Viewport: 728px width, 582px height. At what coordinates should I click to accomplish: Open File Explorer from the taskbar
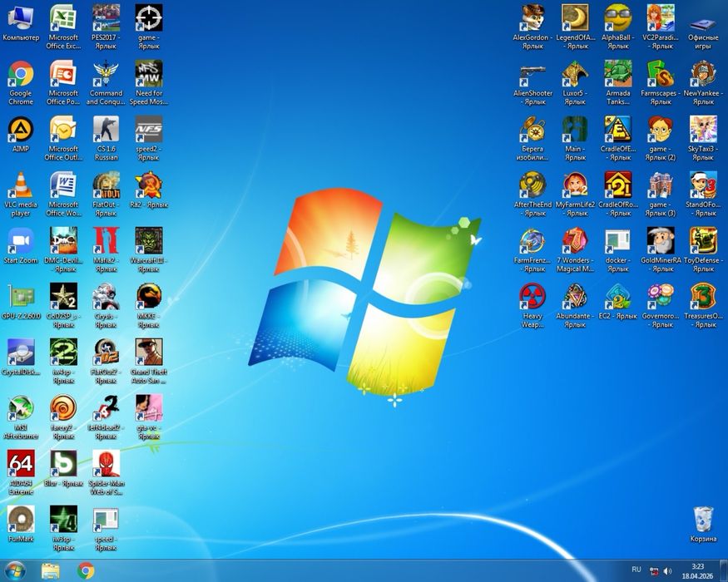pyautogui.click(x=50, y=571)
